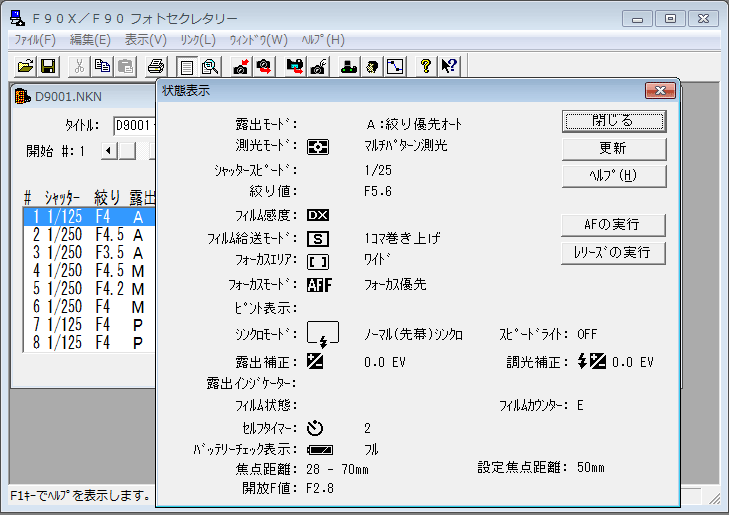Click the exposure compensation icon
729x515 pixels.
315,361
